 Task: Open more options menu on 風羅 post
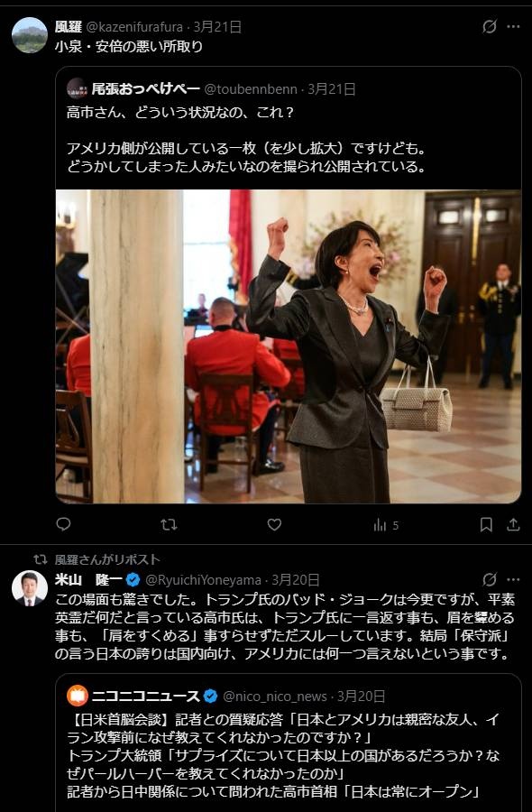513,26
